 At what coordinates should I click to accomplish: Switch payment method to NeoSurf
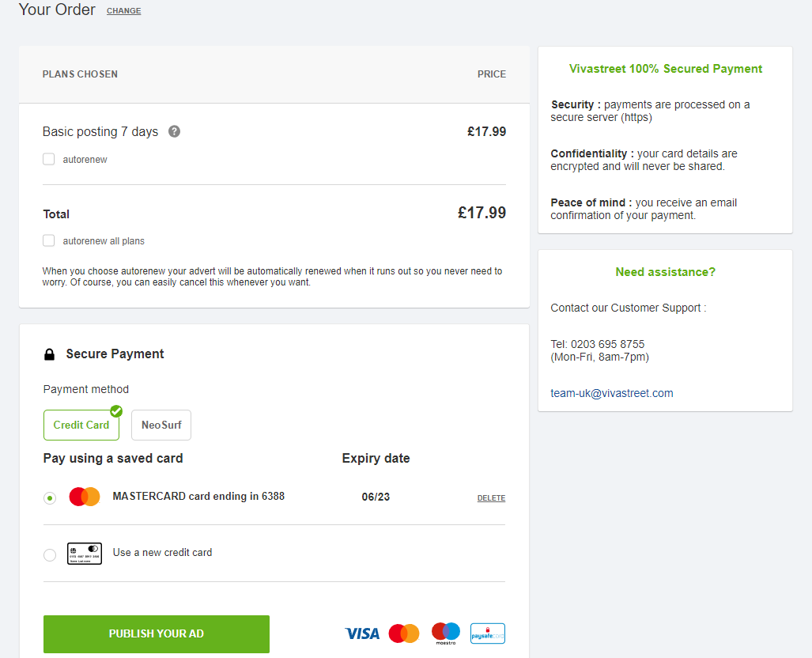(x=161, y=425)
